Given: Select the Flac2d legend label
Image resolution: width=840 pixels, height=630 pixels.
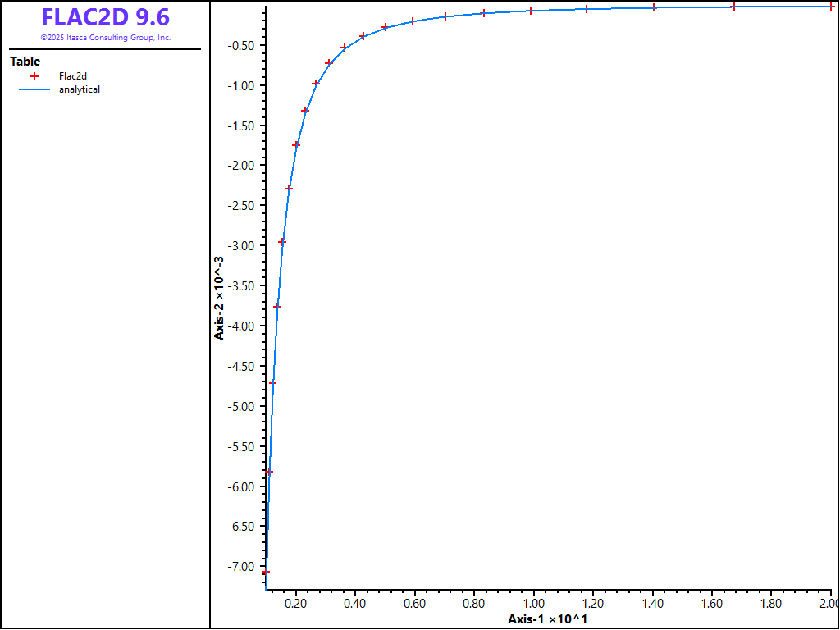Looking at the screenshot, I should coord(73,76).
